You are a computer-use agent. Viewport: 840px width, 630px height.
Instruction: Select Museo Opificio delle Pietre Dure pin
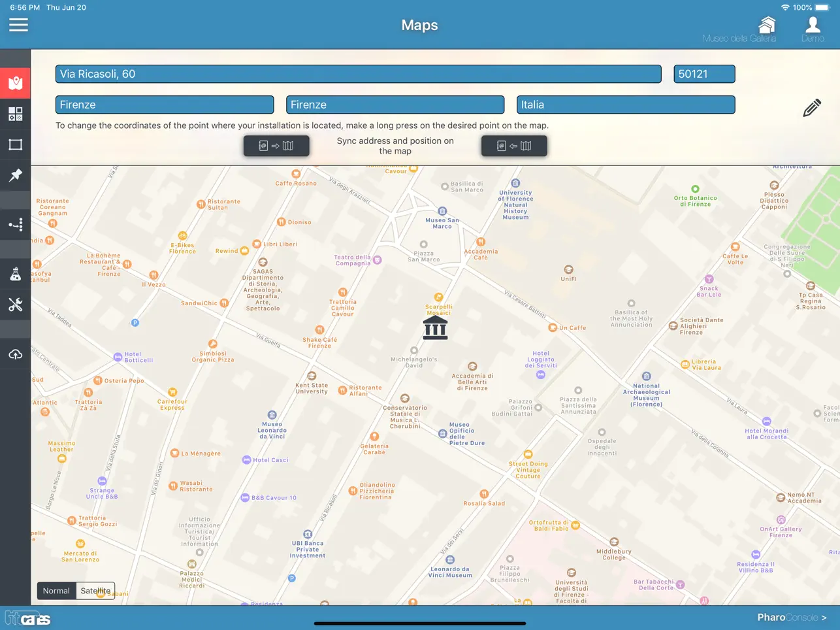[x=443, y=433]
